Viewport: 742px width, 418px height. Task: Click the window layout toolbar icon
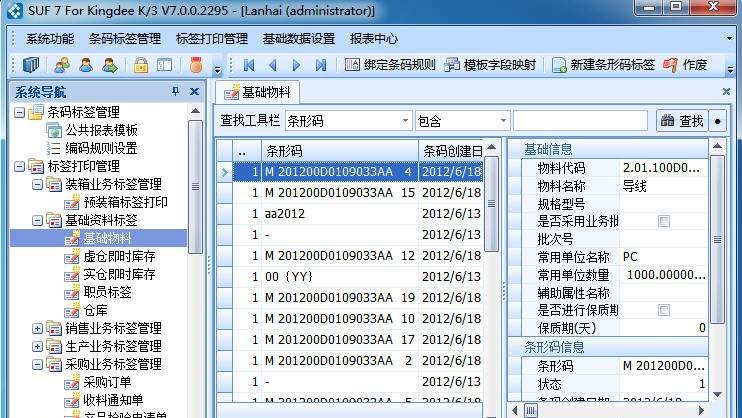pos(164,65)
